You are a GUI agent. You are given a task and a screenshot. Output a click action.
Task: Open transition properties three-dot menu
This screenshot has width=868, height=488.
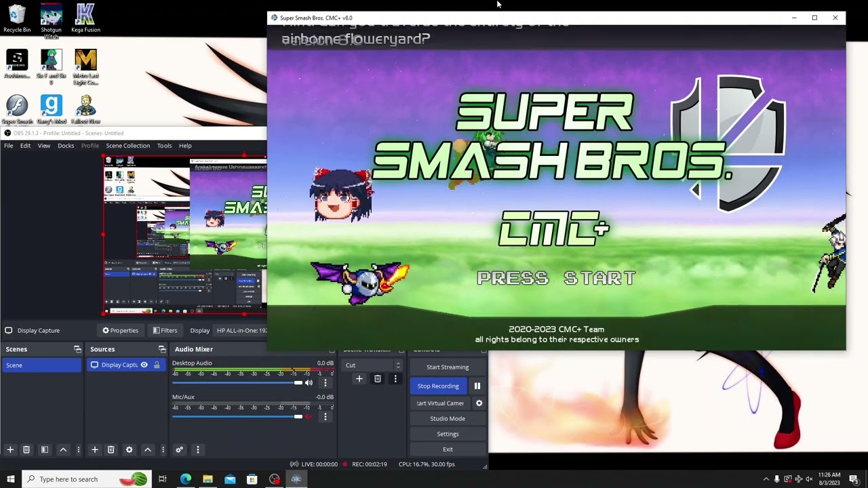395,379
